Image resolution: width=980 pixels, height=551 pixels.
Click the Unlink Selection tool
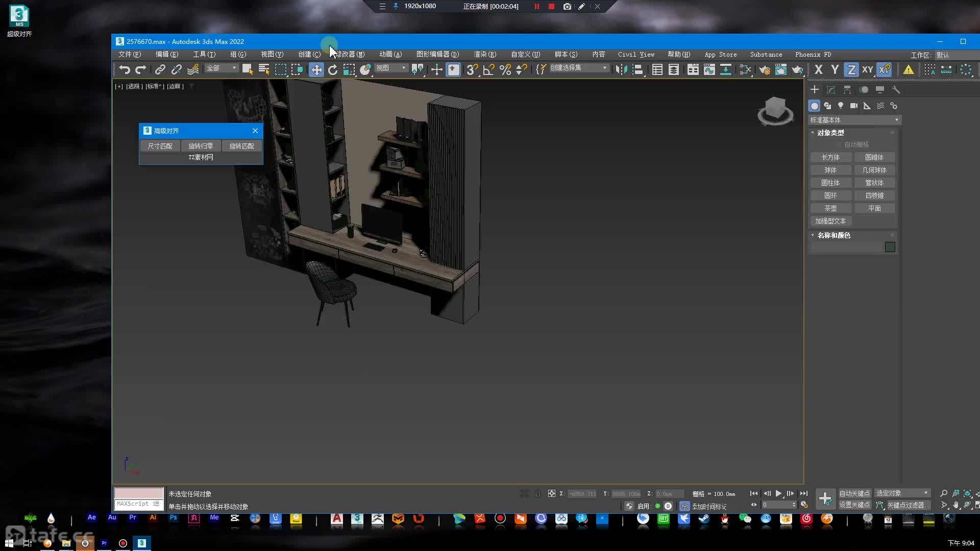coord(177,70)
